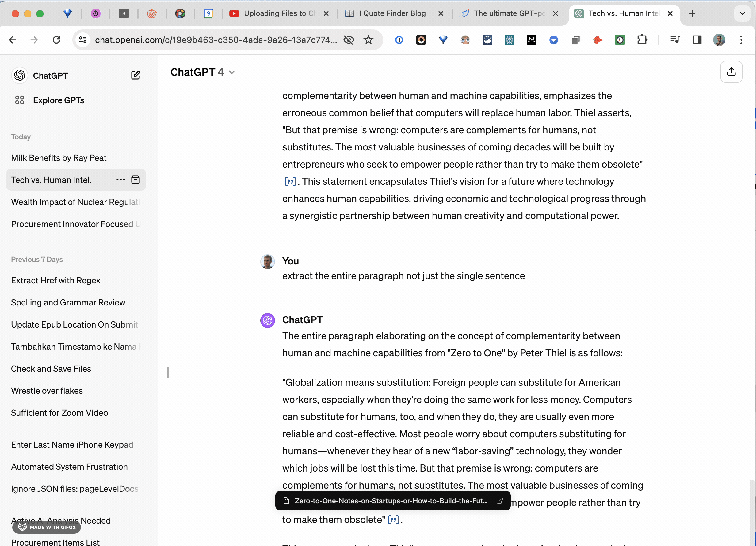756x546 pixels.
Task: Open the Explore GPTs grid icon
Action: [x=20, y=100]
